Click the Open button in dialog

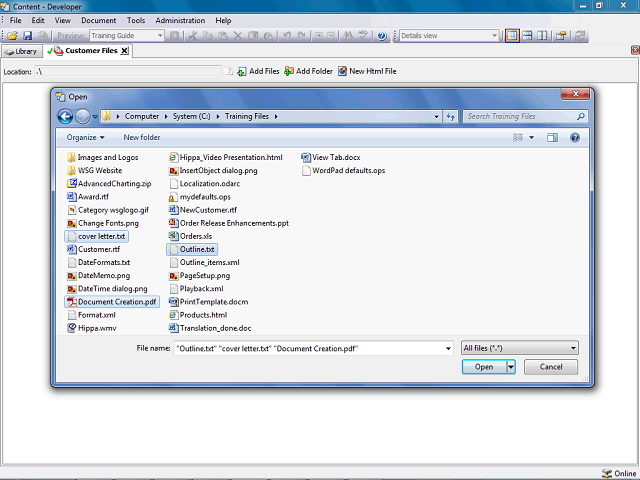click(x=484, y=367)
